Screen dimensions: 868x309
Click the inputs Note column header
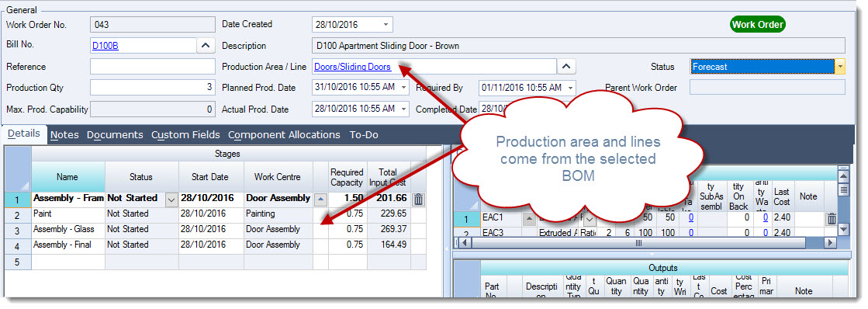(808, 196)
